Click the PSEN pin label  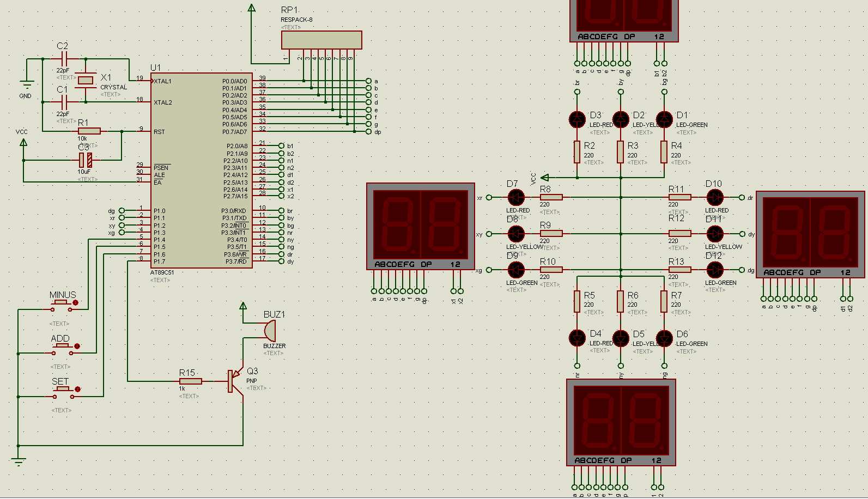161,168
